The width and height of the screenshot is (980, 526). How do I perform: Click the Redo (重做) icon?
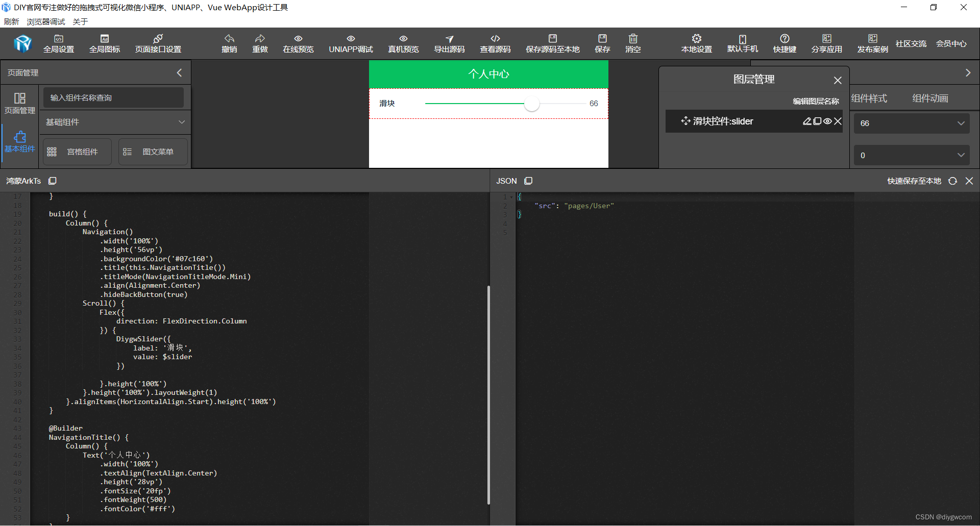(x=260, y=43)
